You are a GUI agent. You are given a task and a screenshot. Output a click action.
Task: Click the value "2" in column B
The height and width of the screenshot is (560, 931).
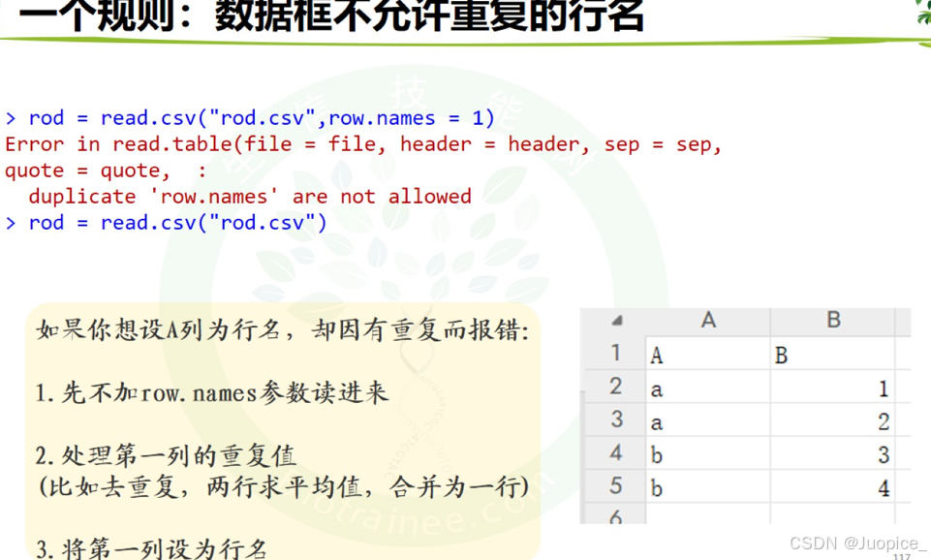[x=833, y=421]
